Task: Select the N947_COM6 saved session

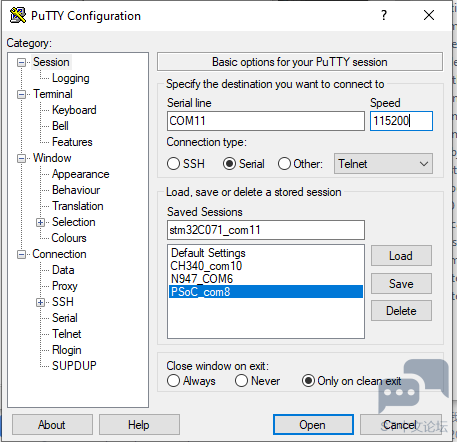Action: click(202, 279)
